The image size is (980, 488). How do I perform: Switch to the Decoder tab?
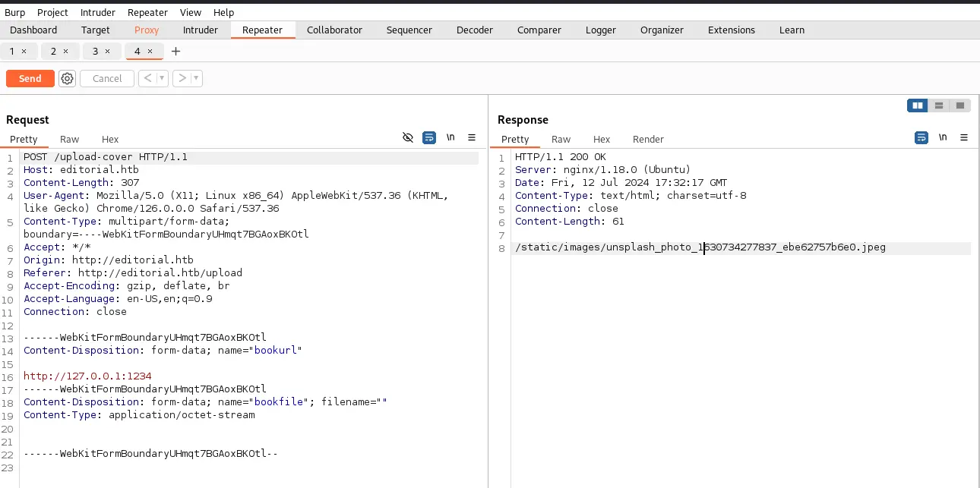click(475, 30)
